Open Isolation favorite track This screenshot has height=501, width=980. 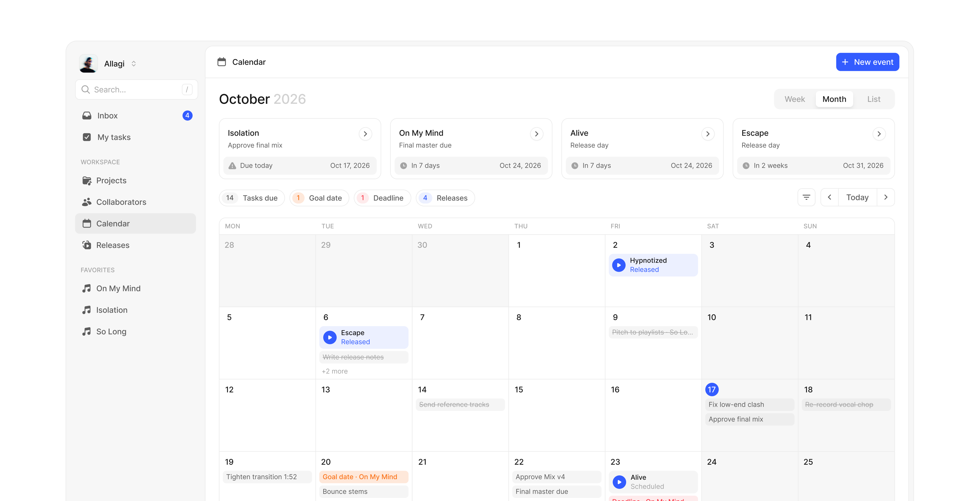click(135, 310)
